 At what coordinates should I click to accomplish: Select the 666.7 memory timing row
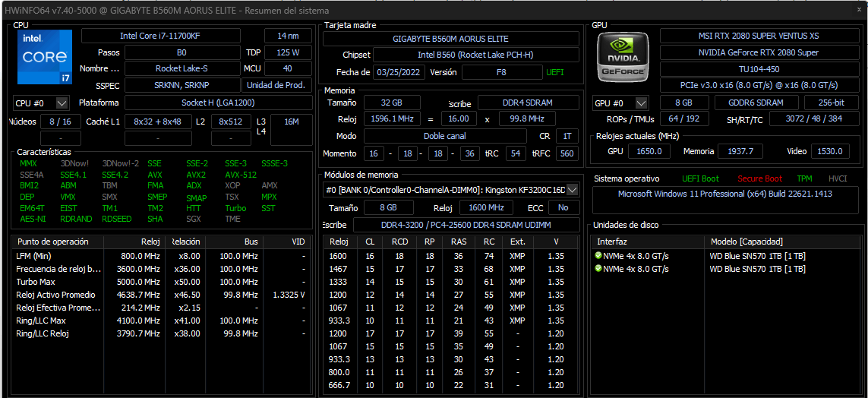coord(450,385)
